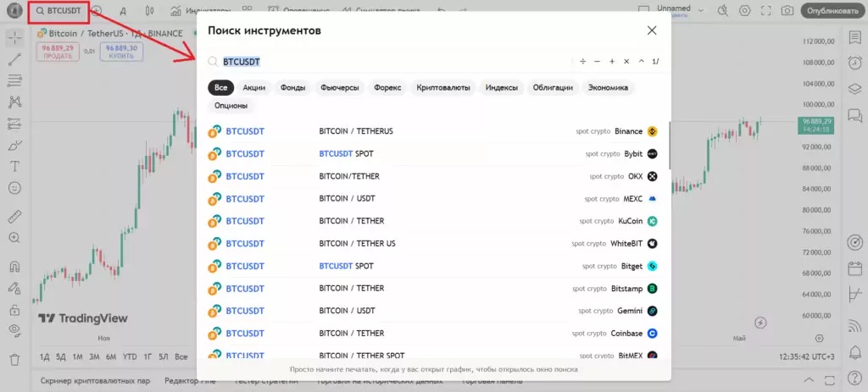Viewport: 868px width, 392px height.
Task: Click the symbol search input field in dialog
Action: [x=389, y=61]
